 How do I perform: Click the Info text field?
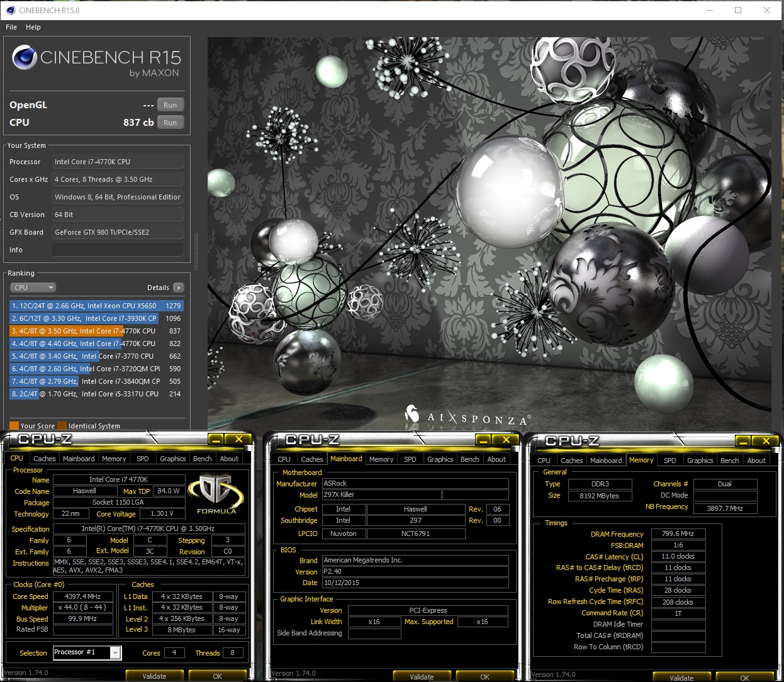point(118,250)
